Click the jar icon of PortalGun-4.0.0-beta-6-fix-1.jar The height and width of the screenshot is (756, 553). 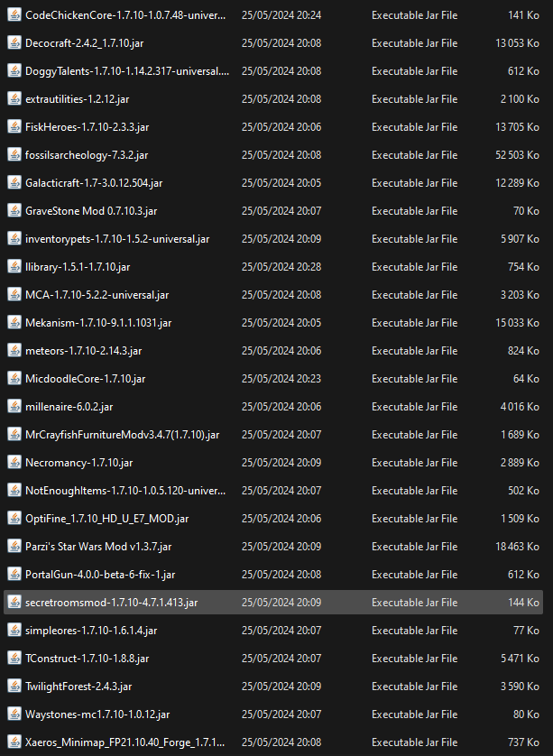tap(14, 575)
